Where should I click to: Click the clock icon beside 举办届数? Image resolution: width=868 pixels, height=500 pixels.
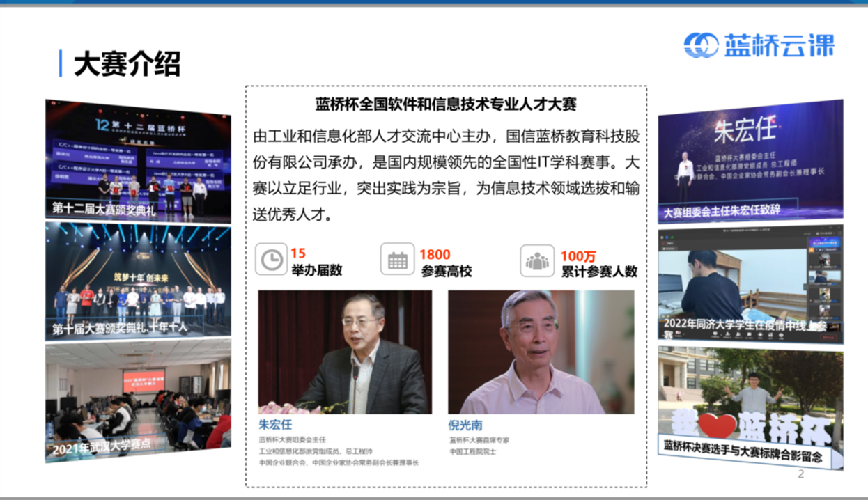271,259
